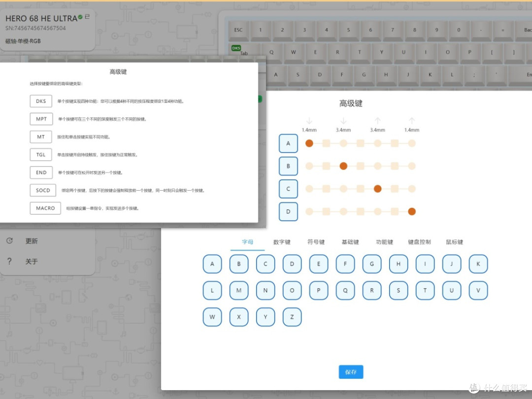Pick letter M key in the picker
Viewport: 532px width, 399px height.
(x=239, y=291)
